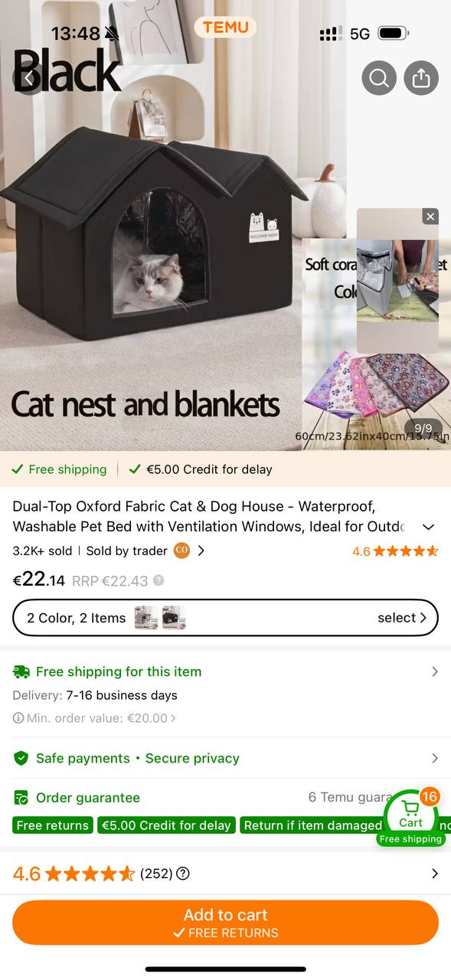Open the 4.6 rating reviews row
Screen dimensions: 451x980
(225, 874)
